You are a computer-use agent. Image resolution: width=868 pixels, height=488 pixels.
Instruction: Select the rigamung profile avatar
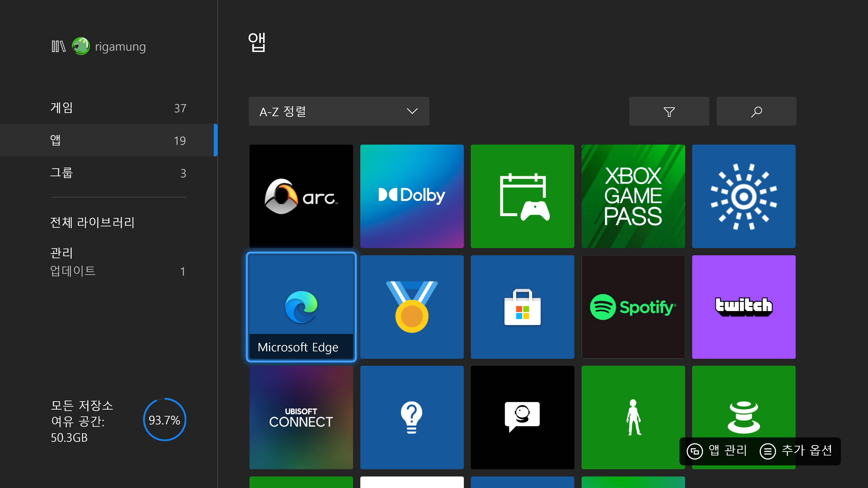(81, 46)
